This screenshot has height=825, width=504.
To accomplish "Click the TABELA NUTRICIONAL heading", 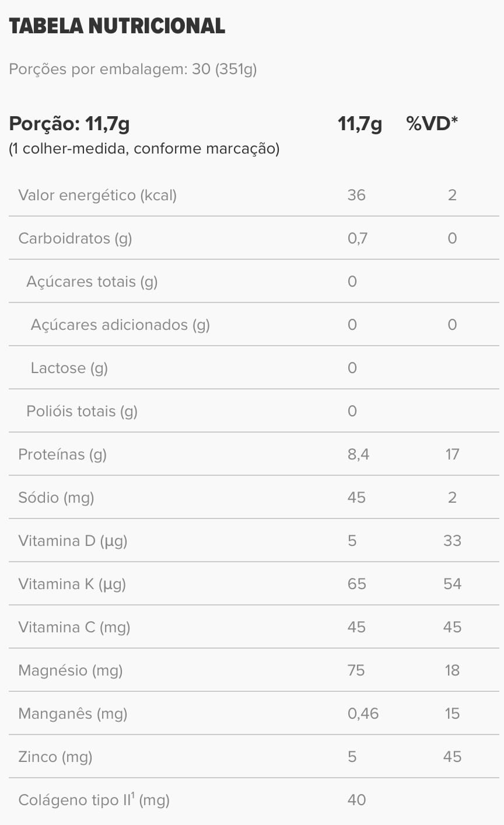I will (x=117, y=26).
